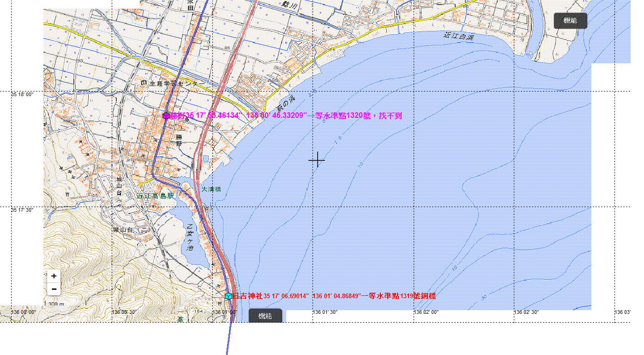Open the 機能 button near 近江白浜
The width and height of the screenshot is (644, 355).
coord(570,21)
